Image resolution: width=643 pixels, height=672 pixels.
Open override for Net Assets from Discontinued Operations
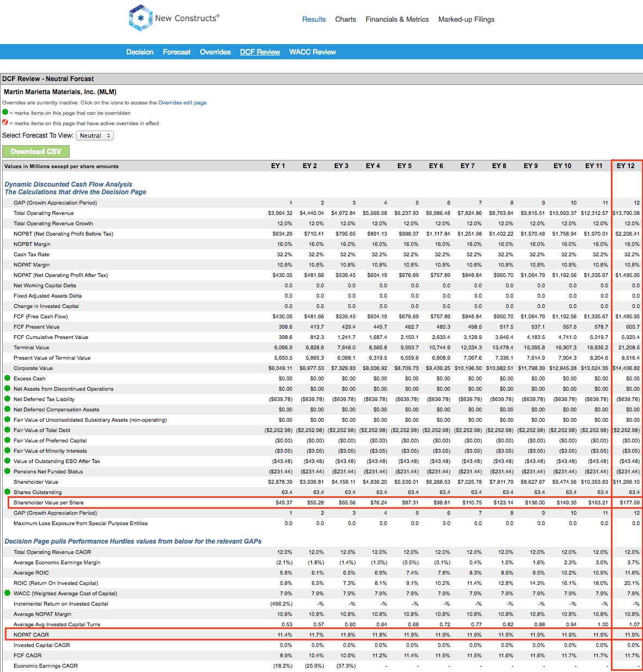pyautogui.click(x=8, y=389)
